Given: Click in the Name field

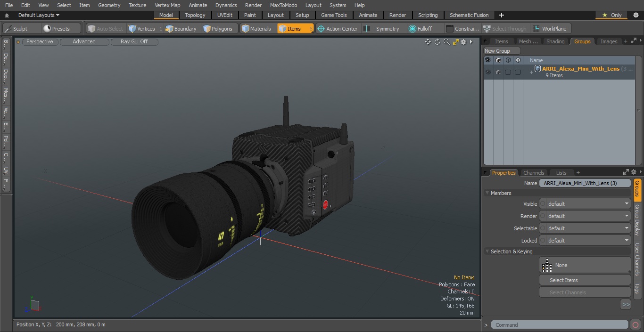Looking at the screenshot, I should (x=585, y=183).
